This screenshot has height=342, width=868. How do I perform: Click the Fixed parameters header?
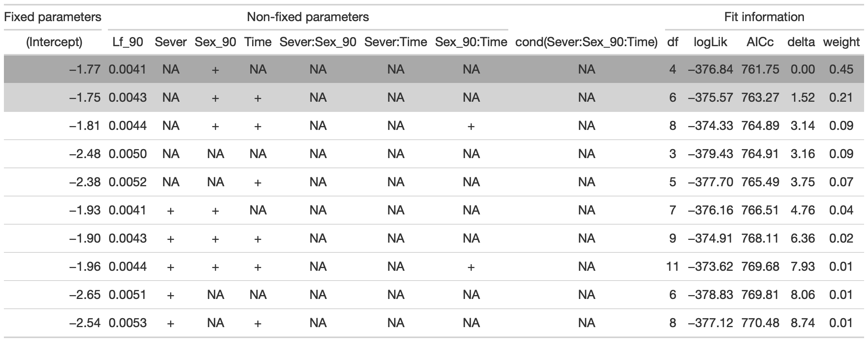tap(52, 17)
